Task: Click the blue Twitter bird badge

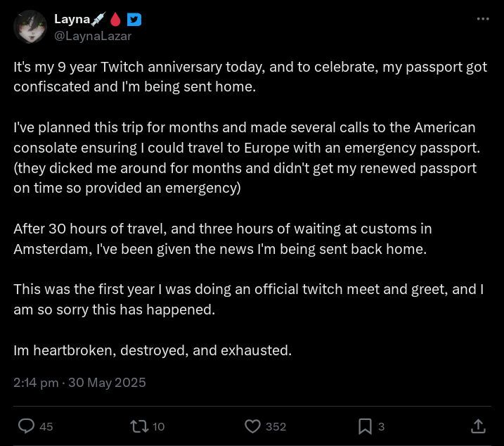Action: (x=134, y=19)
